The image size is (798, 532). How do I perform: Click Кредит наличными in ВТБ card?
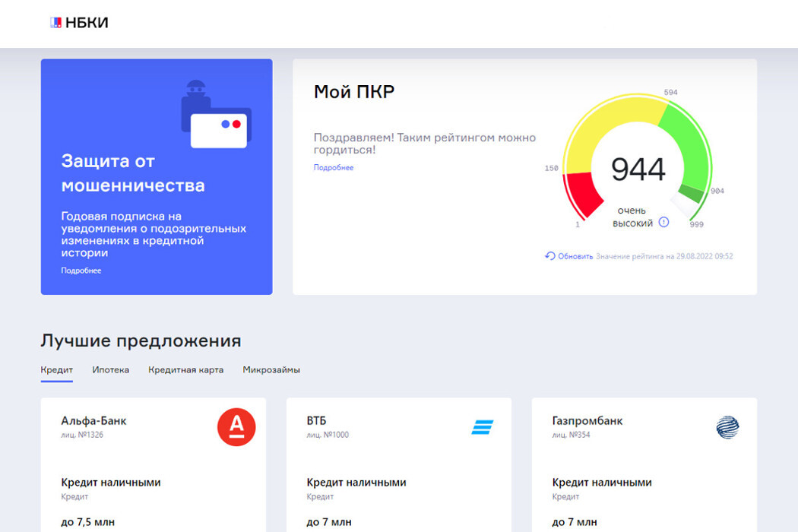pos(356,483)
